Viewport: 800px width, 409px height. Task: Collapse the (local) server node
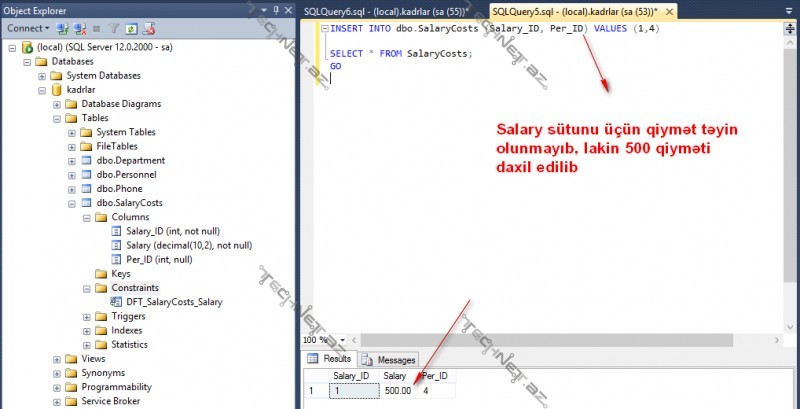(12, 47)
